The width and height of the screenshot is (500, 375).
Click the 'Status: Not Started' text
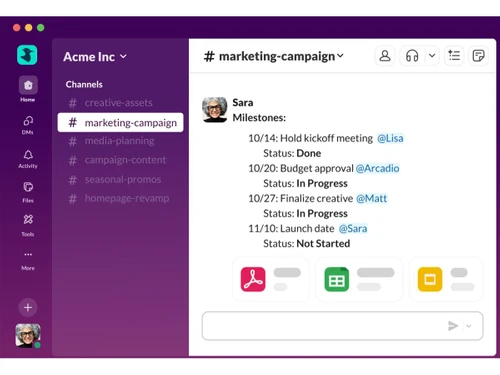307,244
